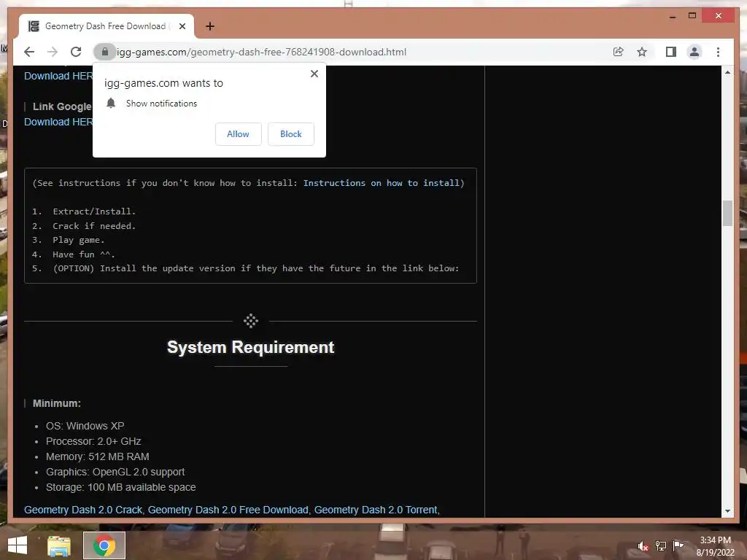
Task: Open Geometry Dash 2.0 Free Download link
Action: (228, 510)
